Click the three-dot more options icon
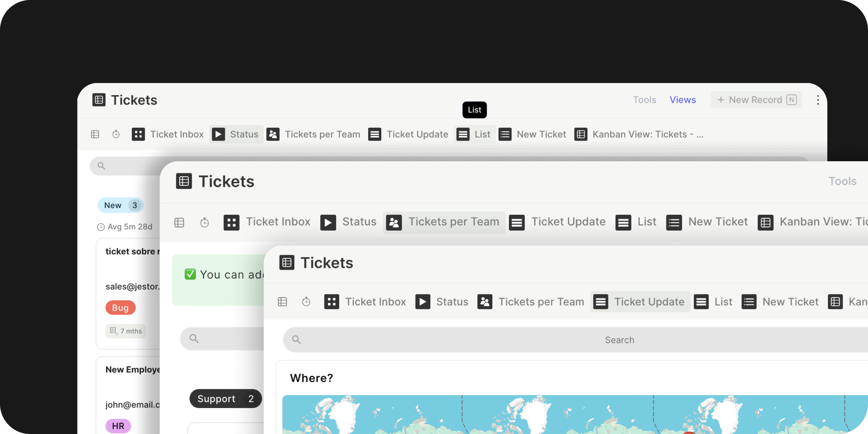The height and width of the screenshot is (434, 868). 818,100
